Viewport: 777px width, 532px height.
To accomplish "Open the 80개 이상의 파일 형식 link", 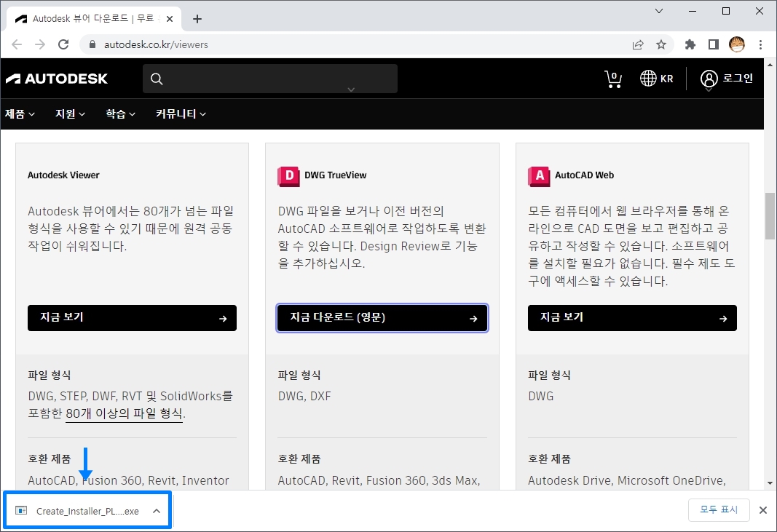I will tap(124, 413).
